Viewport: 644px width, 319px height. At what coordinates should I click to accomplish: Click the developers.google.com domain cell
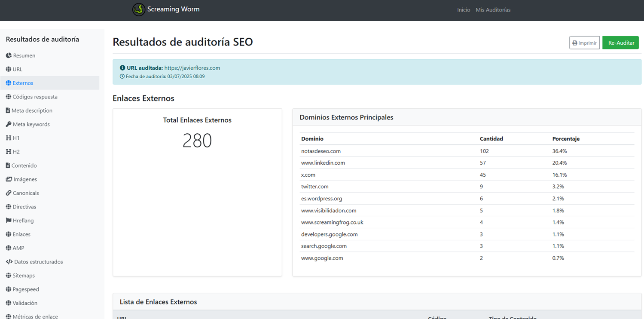click(329, 234)
